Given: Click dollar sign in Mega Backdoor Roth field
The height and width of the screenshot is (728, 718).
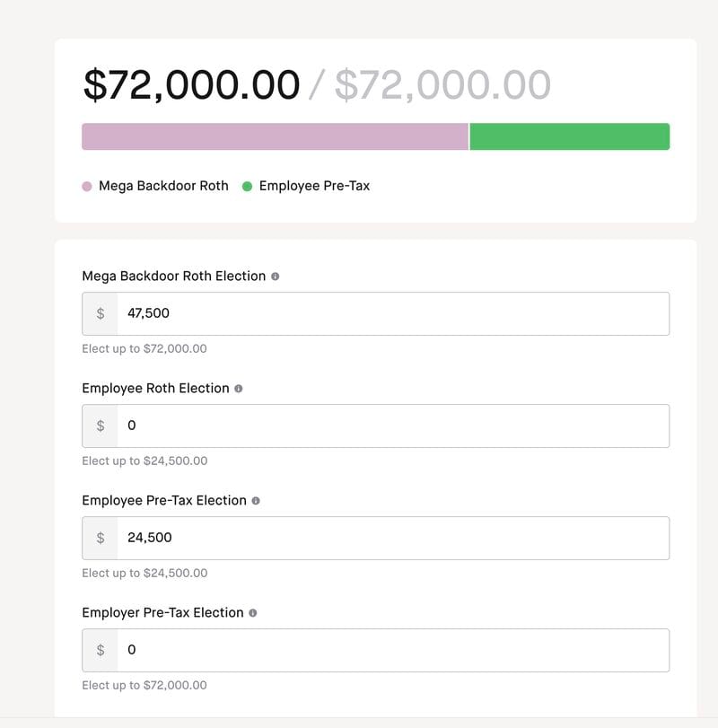Looking at the screenshot, I should (x=101, y=313).
